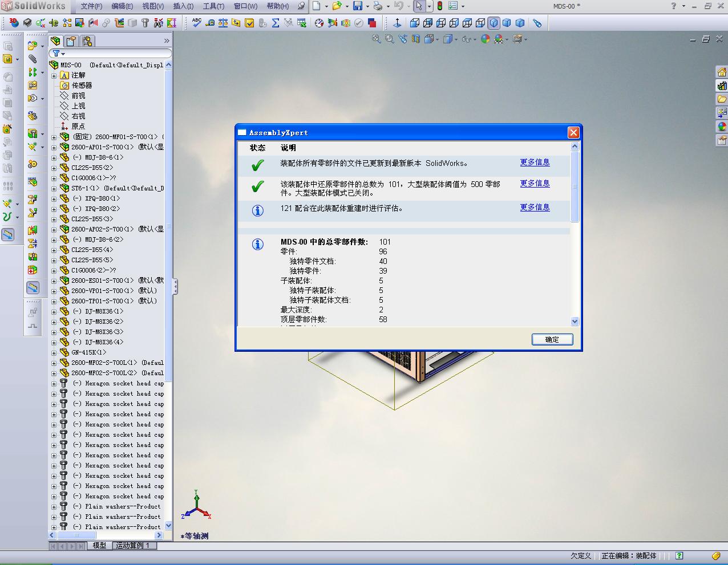Expand the 注解 tree node

click(54, 75)
